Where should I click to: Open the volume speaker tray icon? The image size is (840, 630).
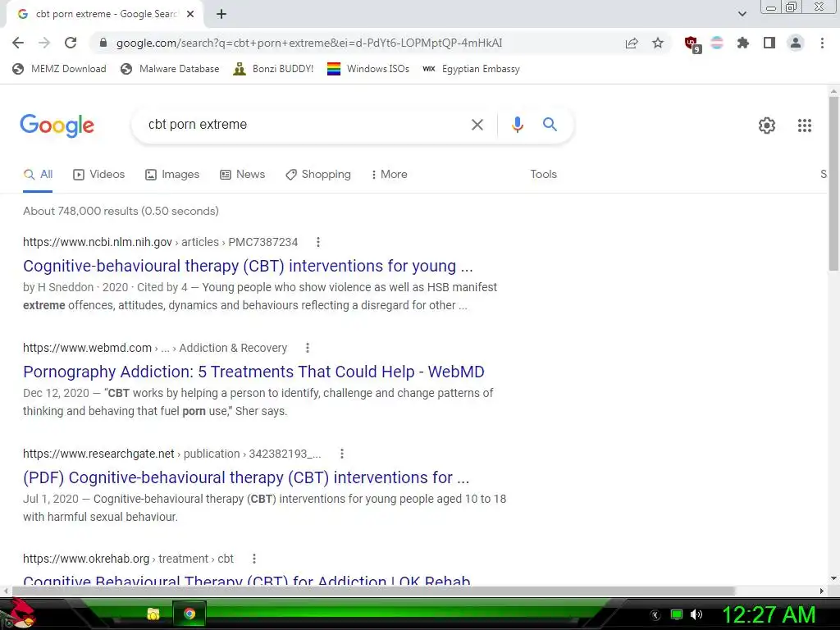click(696, 614)
